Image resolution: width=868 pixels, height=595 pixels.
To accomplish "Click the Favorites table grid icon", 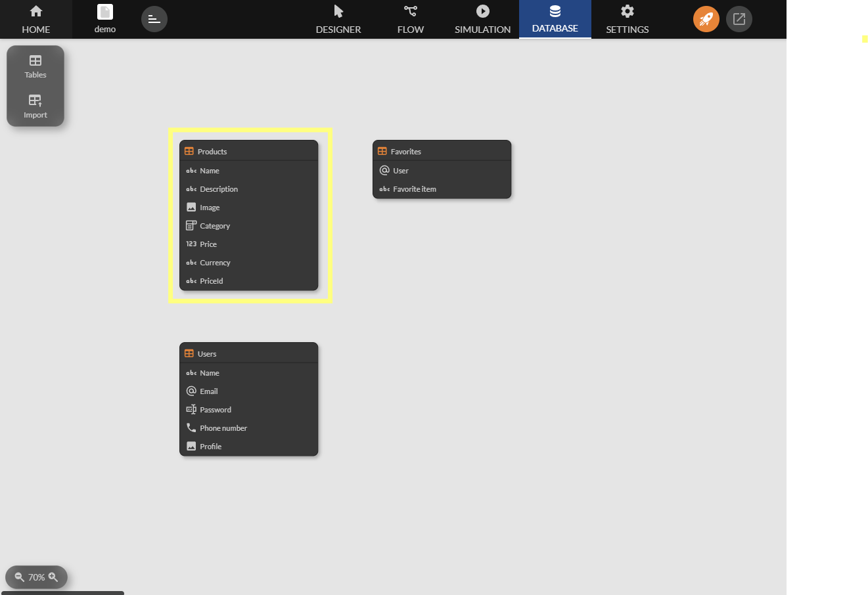I will coord(382,151).
